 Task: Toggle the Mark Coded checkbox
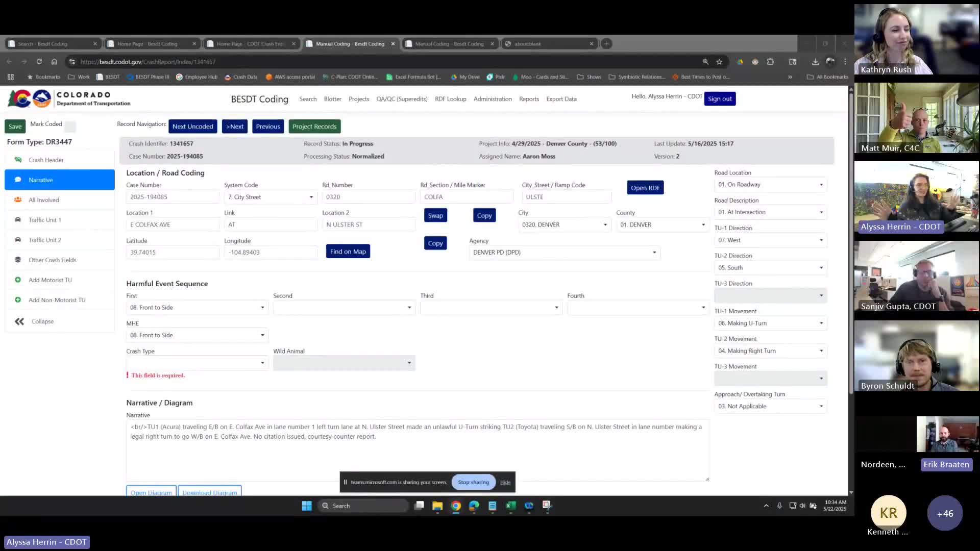[70, 126]
